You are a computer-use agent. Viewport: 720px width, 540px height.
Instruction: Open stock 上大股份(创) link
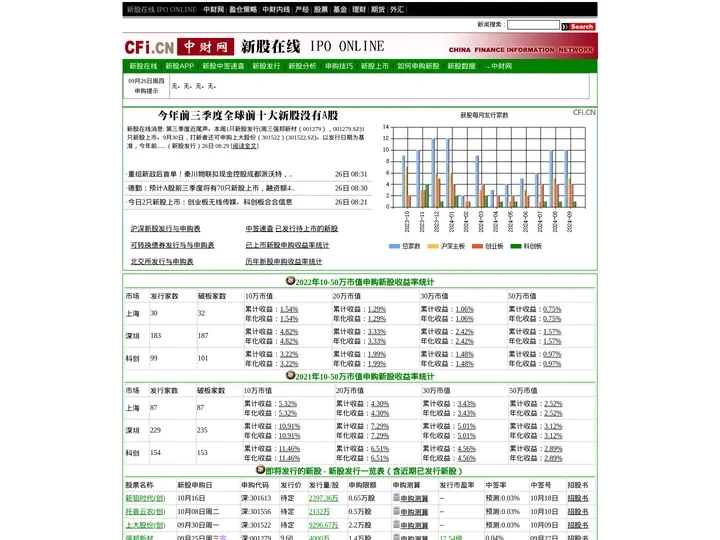tap(145, 525)
